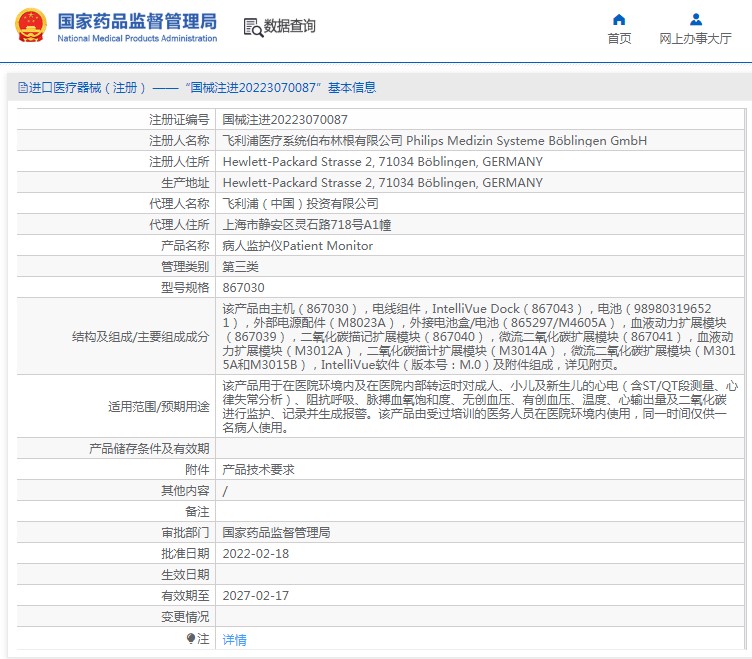Click the 注册证编号 value 国械注进20223070087

tap(285, 119)
